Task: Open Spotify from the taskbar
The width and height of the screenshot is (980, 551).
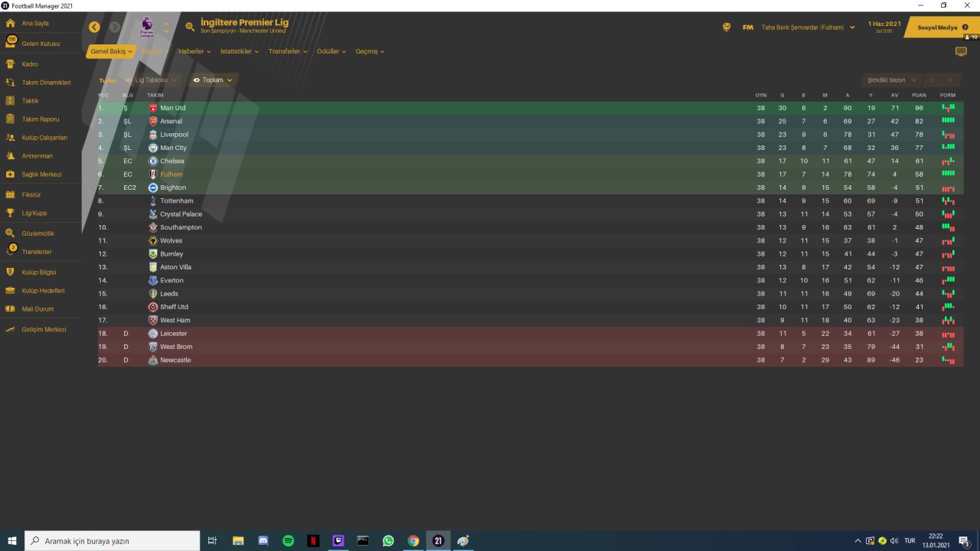Action: 289,541
